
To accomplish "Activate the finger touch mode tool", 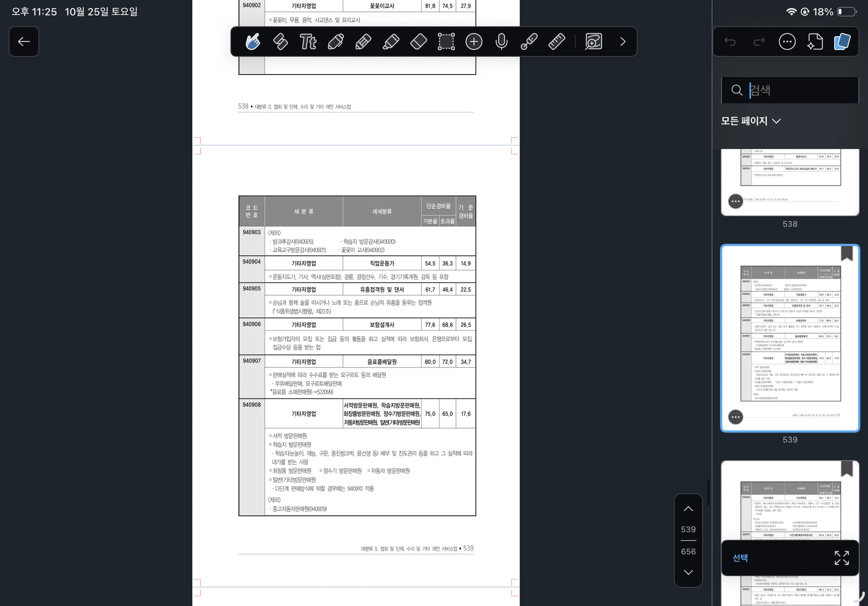I will [x=253, y=42].
